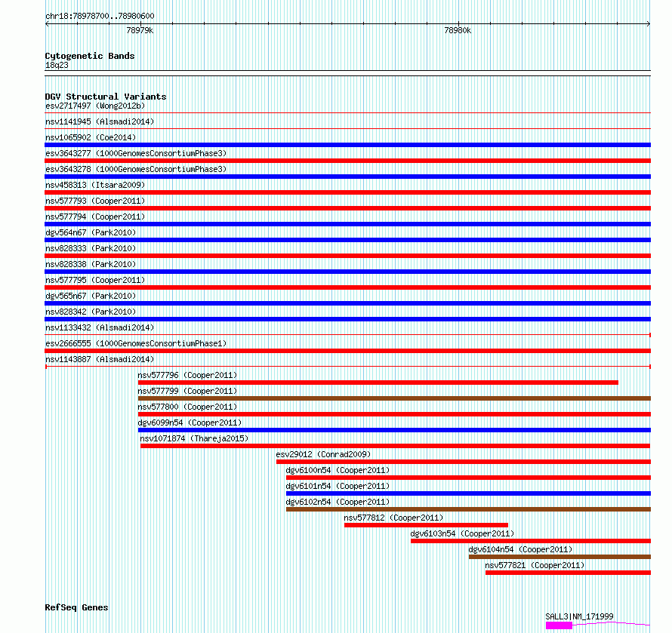This screenshot has width=672, height=633.
Task: Click the 78980k ruler position label
Action: pyautogui.click(x=458, y=30)
